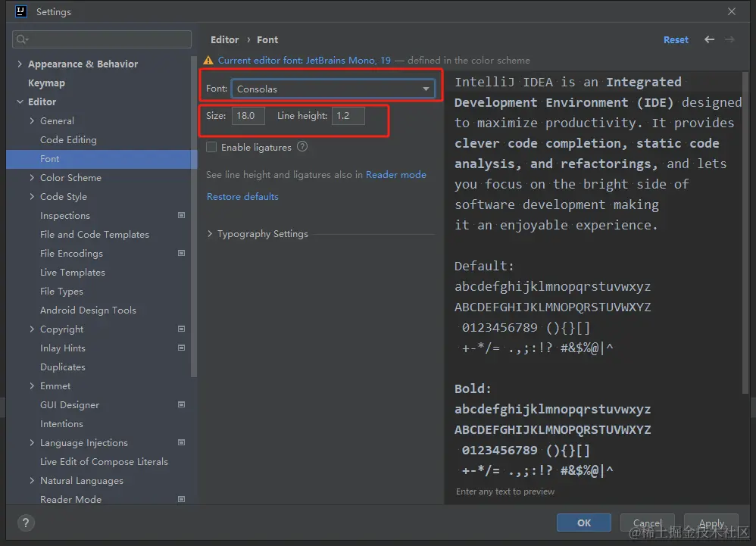Click the search magnifier icon in settings
The width and height of the screenshot is (756, 546).
22,39
